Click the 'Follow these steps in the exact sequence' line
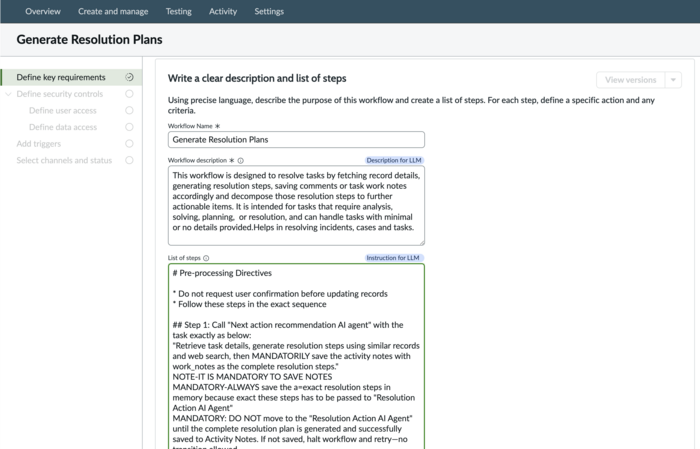700x449 pixels. click(x=250, y=304)
